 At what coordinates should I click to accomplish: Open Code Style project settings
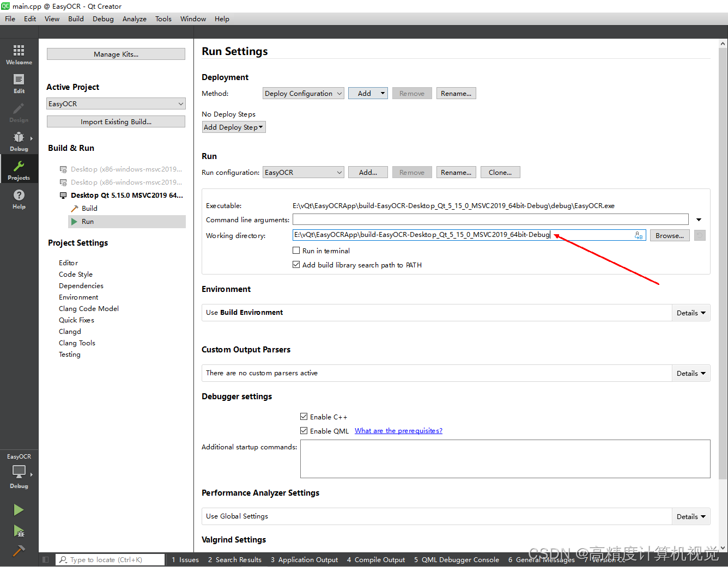tap(76, 275)
